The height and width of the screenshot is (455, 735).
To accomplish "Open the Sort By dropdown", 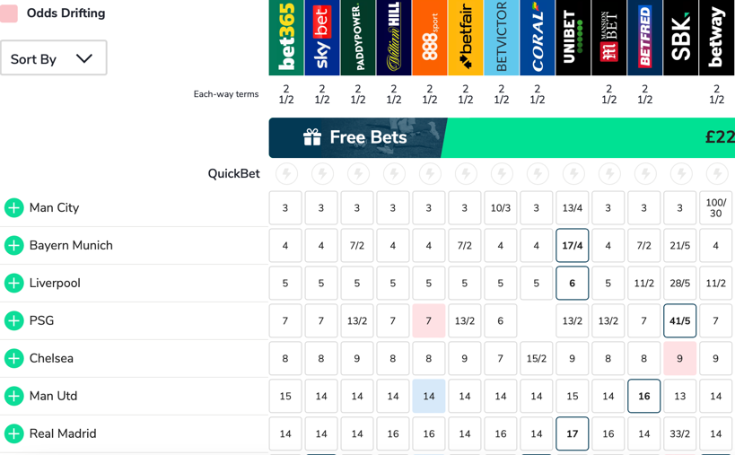I will (x=53, y=58).
